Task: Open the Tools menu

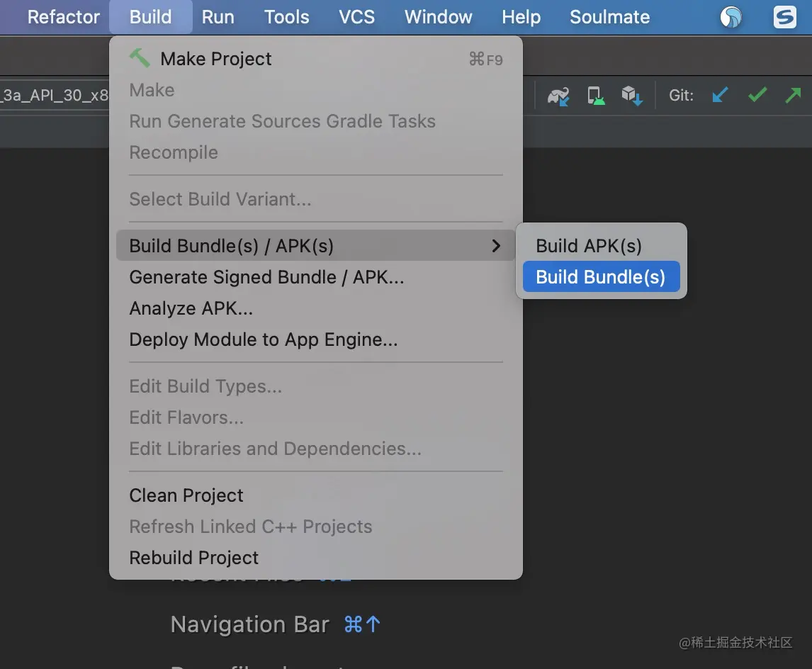Action: pos(286,17)
